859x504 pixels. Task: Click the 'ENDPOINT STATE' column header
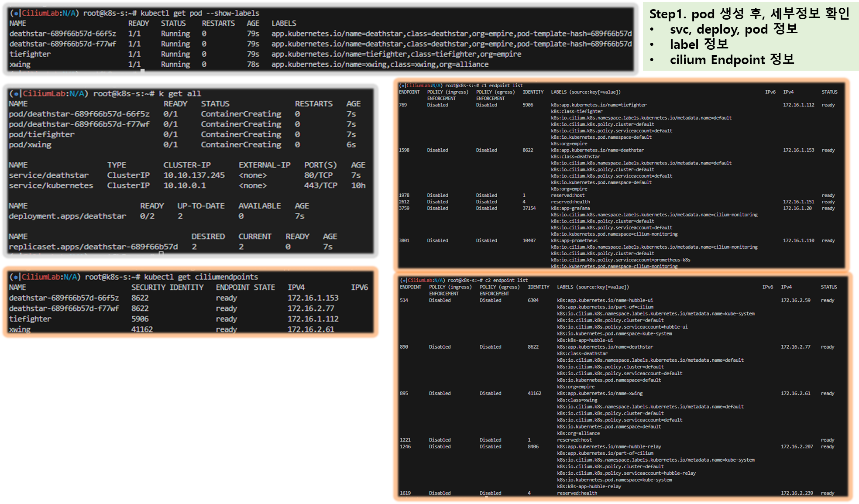245,287
